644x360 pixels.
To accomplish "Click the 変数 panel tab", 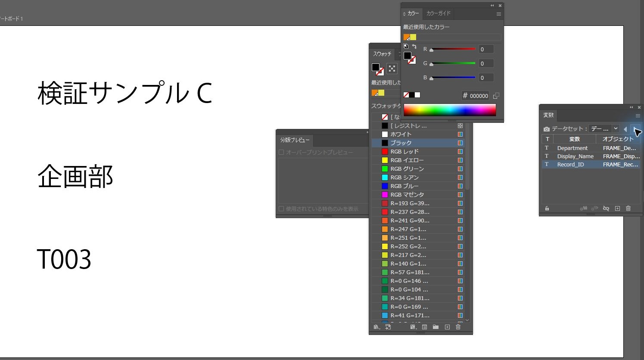I will [x=548, y=115].
